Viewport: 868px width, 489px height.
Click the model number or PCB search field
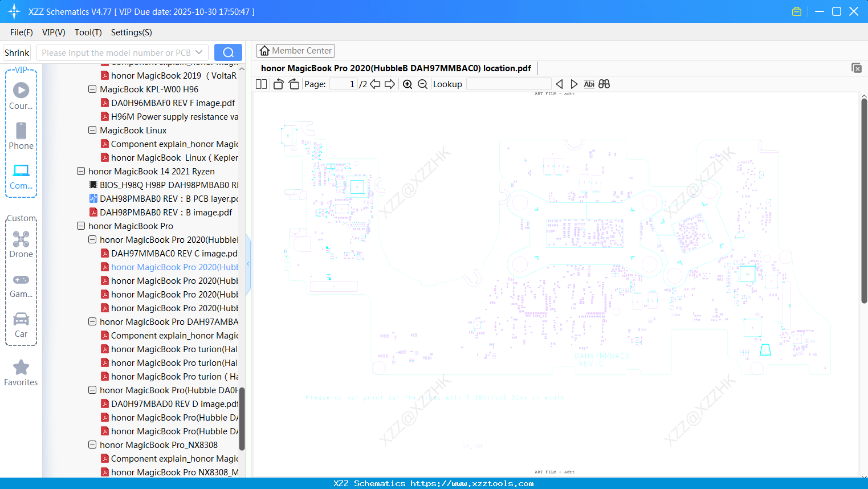click(116, 52)
